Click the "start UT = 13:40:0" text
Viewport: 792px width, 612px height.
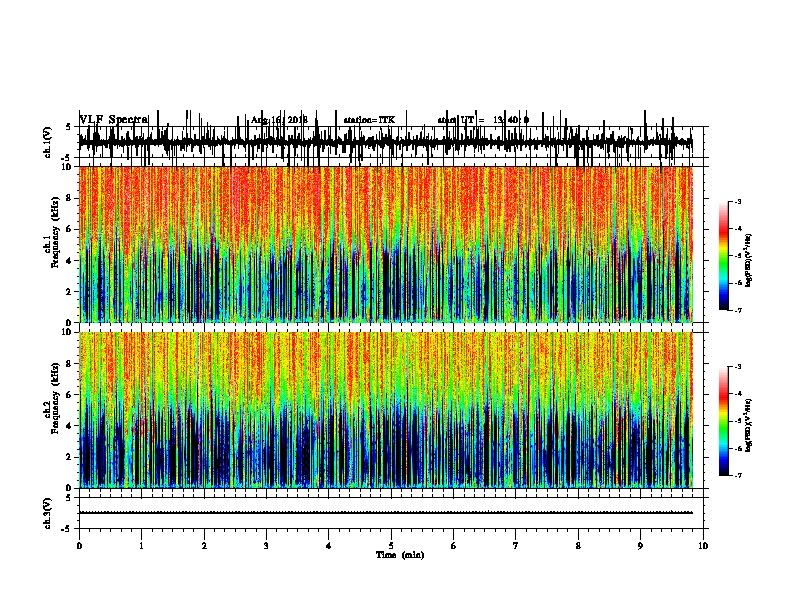pos(483,120)
